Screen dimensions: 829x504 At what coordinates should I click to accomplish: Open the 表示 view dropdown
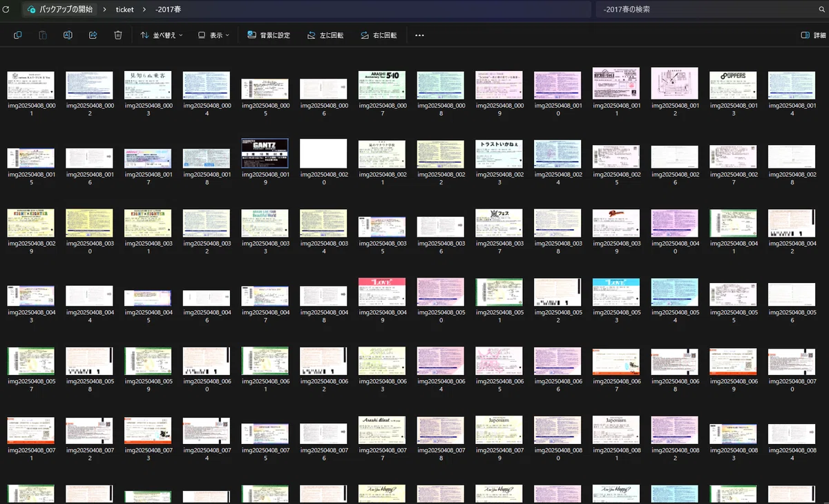(213, 35)
